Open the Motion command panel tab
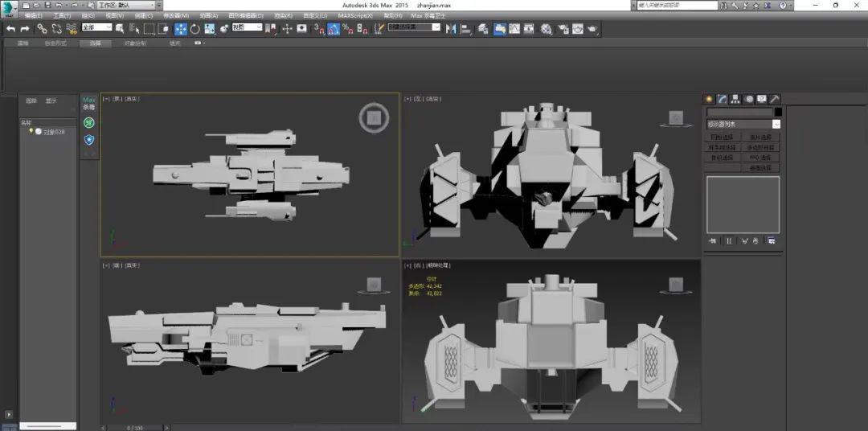Image resolution: width=868 pixels, height=431 pixels. [749, 99]
